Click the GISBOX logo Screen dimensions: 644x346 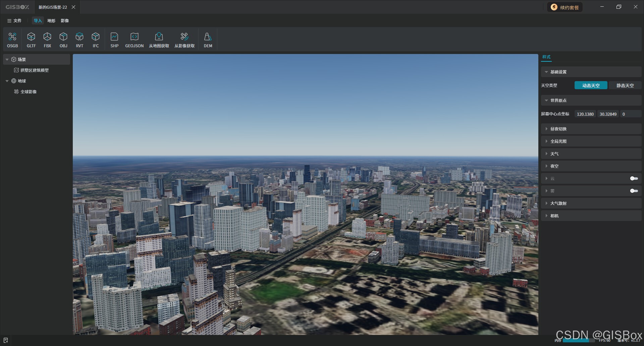tap(17, 7)
